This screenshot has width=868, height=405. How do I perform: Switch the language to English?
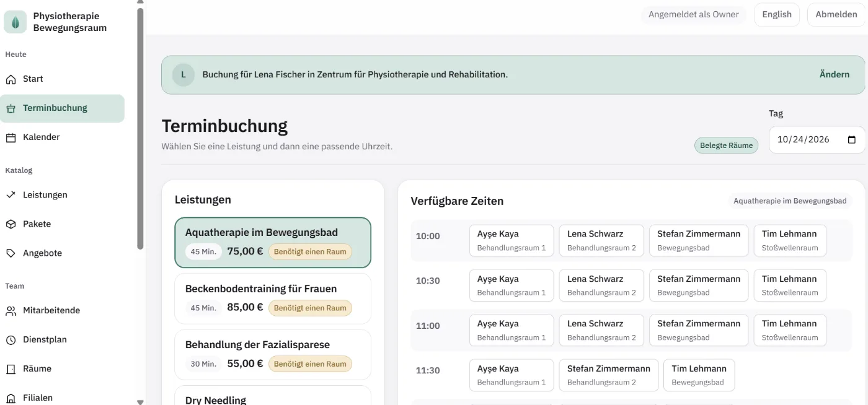777,15
